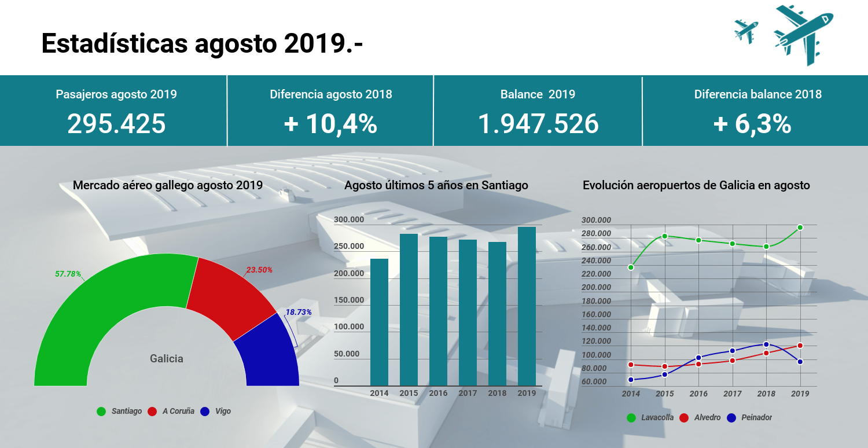Image resolution: width=868 pixels, height=448 pixels.
Task: Click the 2014 Lavacolla green data point
Action: 631,267
